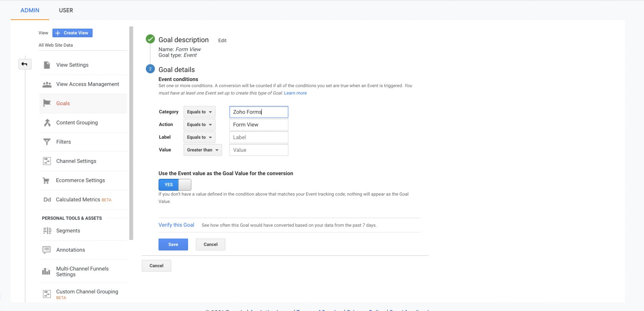Open the Content Grouping section
Screen dimensions: 644x311
77,123
